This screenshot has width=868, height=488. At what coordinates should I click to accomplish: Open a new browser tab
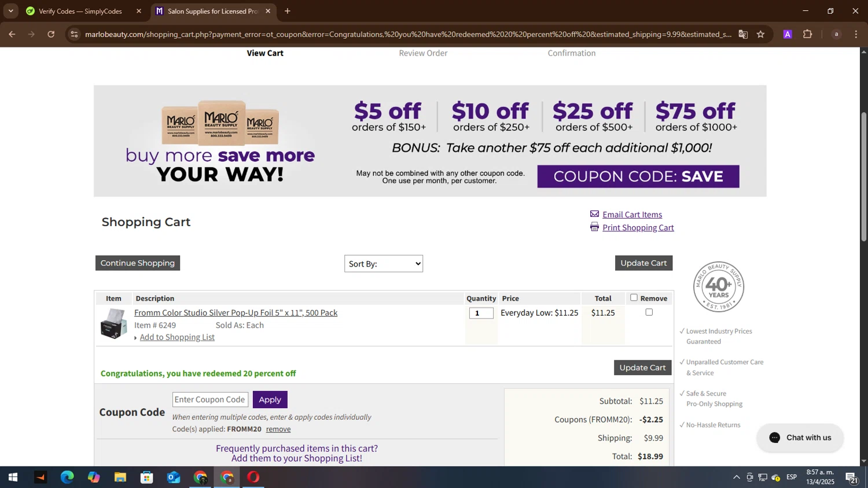288,11
